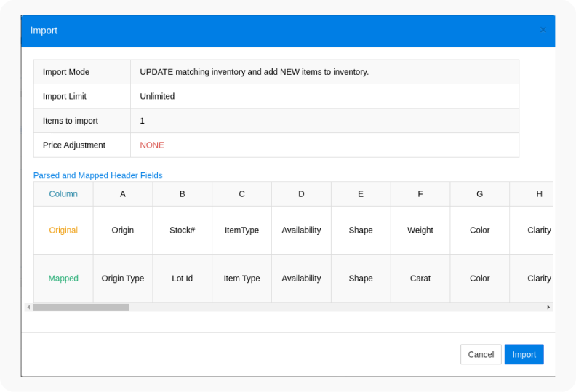
Task: Select column F header
Action: 420,194
